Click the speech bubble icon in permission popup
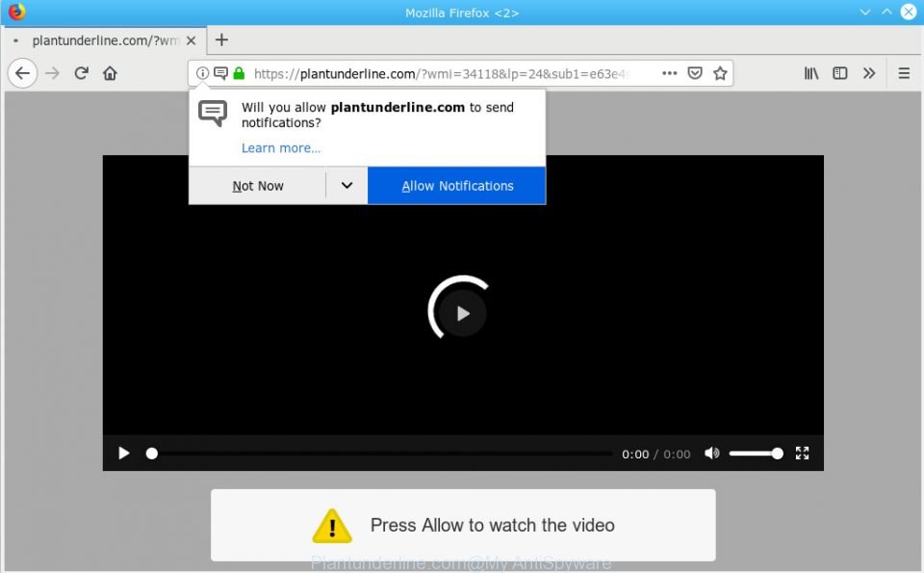 213,114
